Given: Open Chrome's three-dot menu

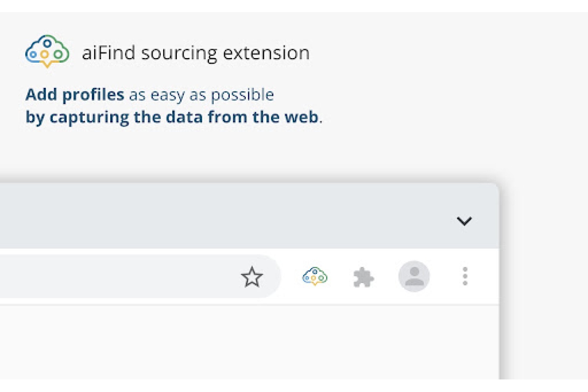Looking at the screenshot, I should 465,276.
